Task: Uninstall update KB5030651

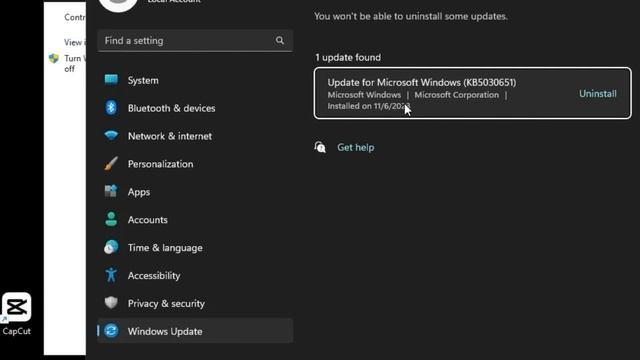Action: [598, 93]
